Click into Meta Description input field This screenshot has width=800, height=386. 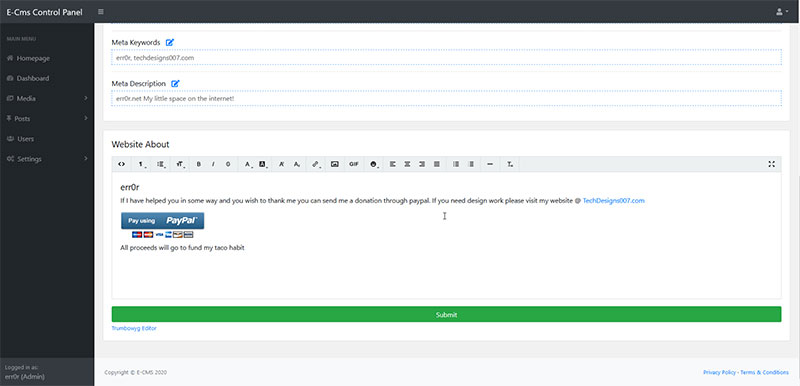click(446, 98)
